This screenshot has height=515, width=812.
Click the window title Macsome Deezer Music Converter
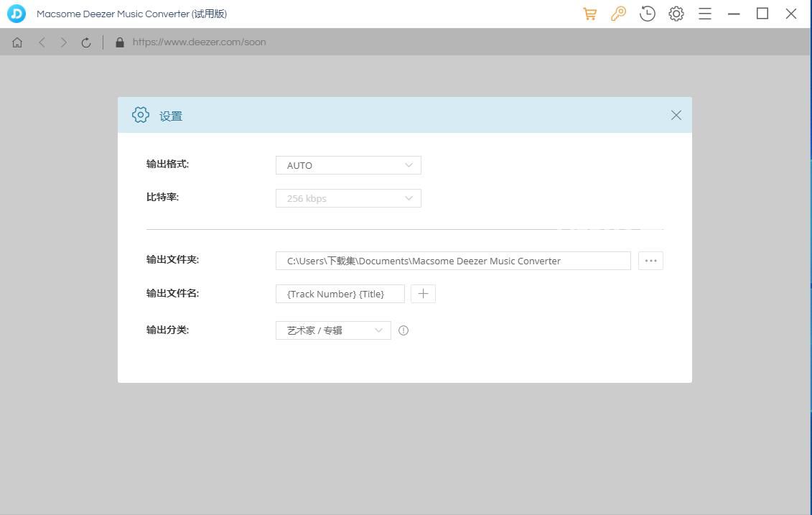coord(131,14)
